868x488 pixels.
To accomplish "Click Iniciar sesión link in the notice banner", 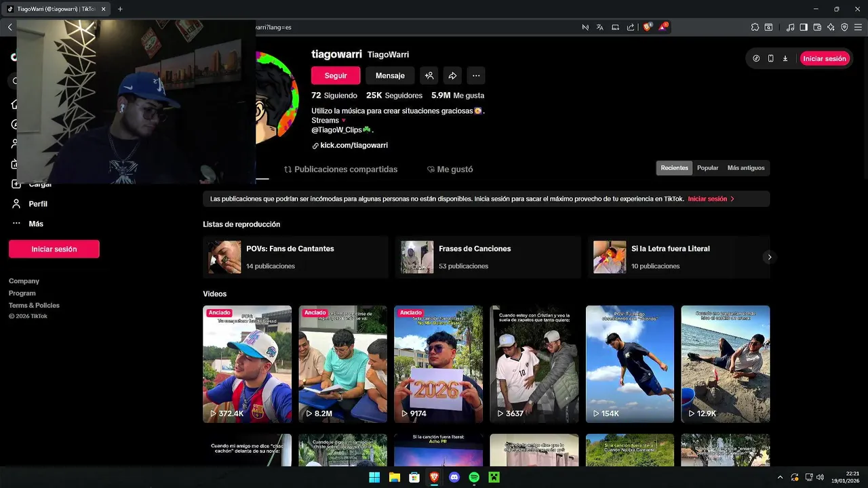I will [711, 199].
